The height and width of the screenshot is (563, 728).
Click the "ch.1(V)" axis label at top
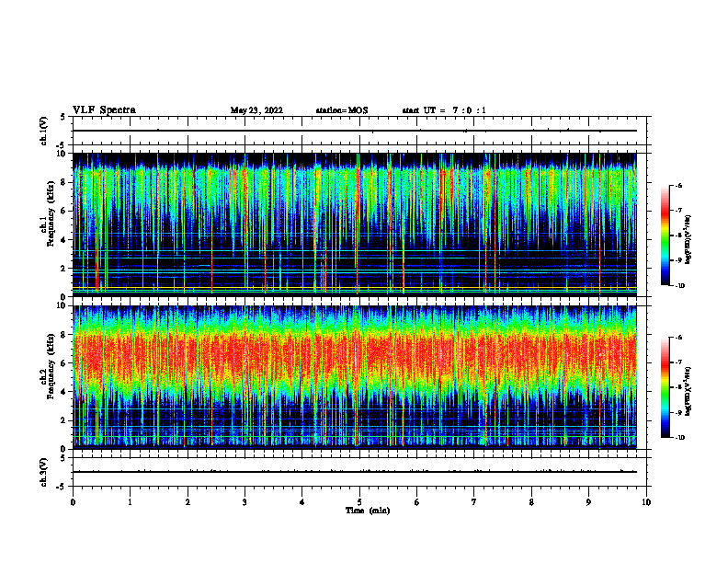[x=44, y=131]
